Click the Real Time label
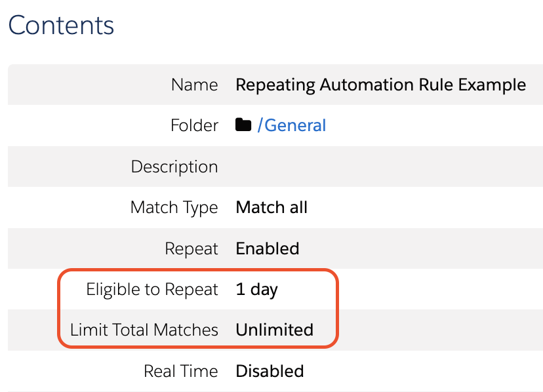The image size is (543, 392). pos(181,371)
